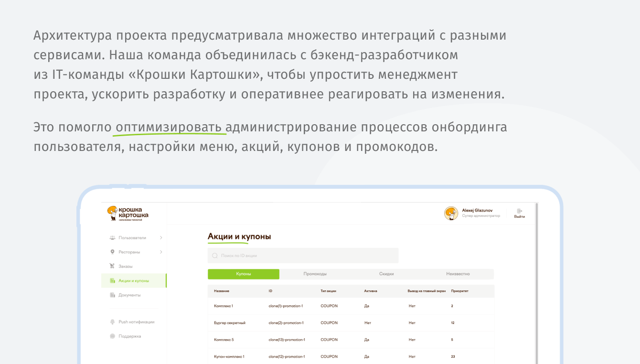Click the Выйти logout label

coord(520,217)
